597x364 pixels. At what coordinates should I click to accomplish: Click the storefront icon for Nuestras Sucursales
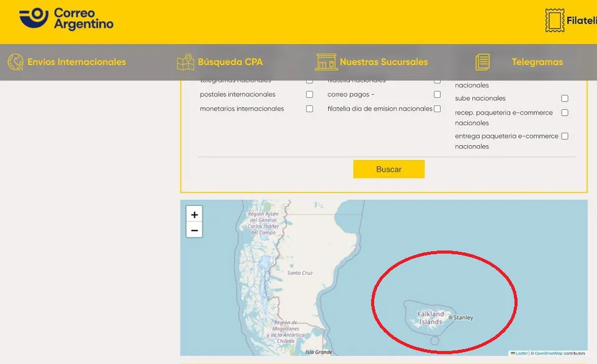(326, 62)
